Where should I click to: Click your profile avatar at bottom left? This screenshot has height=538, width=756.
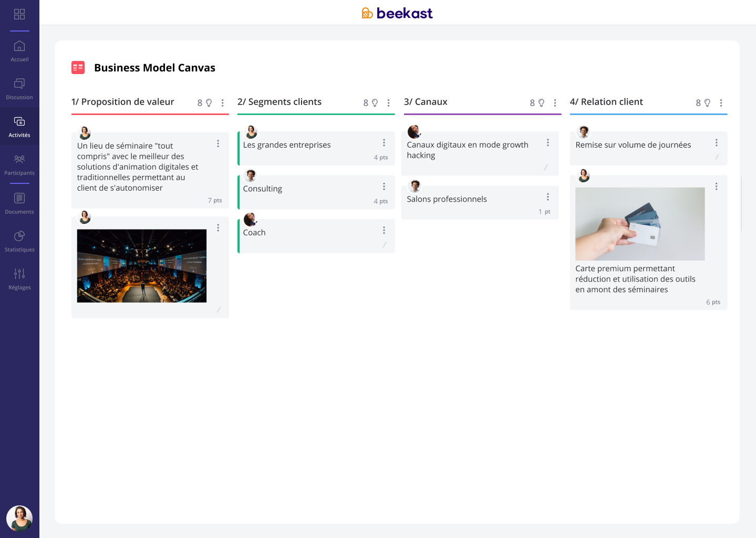(x=19, y=519)
